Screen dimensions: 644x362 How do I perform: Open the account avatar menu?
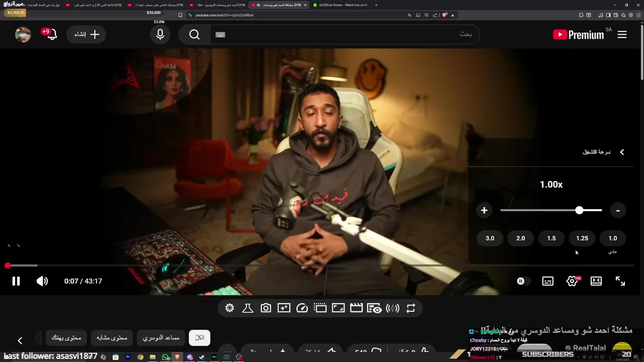(x=23, y=34)
